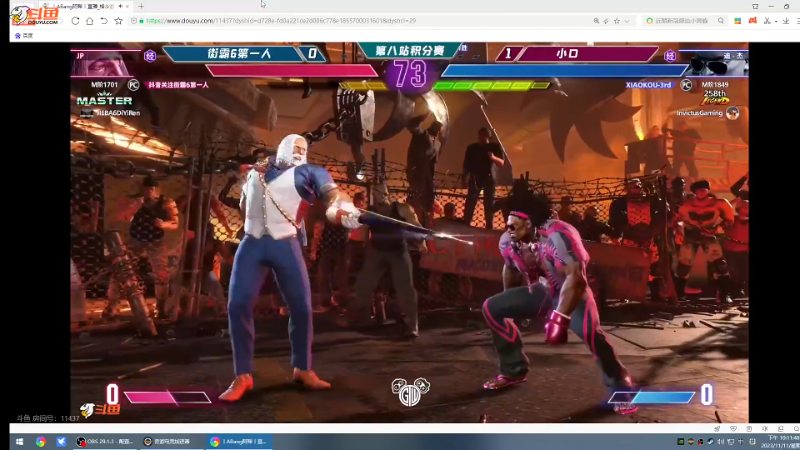This screenshot has height=450, width=800.
Task: Open the downloads arrow icon
Action: pos(786,21)
